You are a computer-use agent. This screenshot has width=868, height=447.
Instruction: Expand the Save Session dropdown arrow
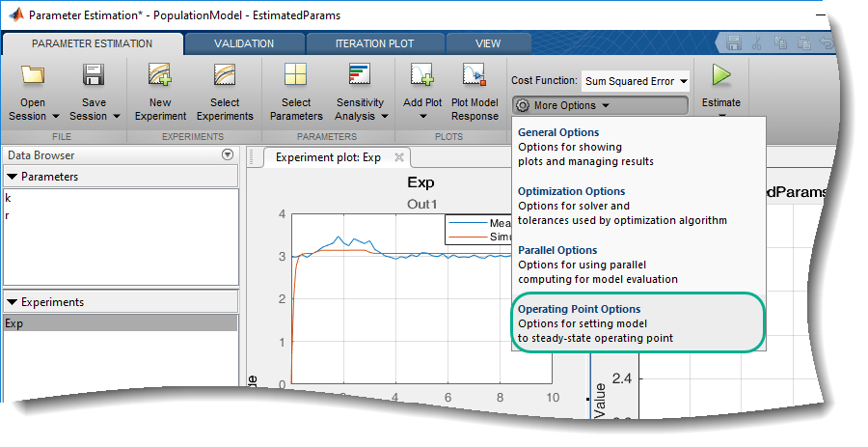click(x=117, y=116)
